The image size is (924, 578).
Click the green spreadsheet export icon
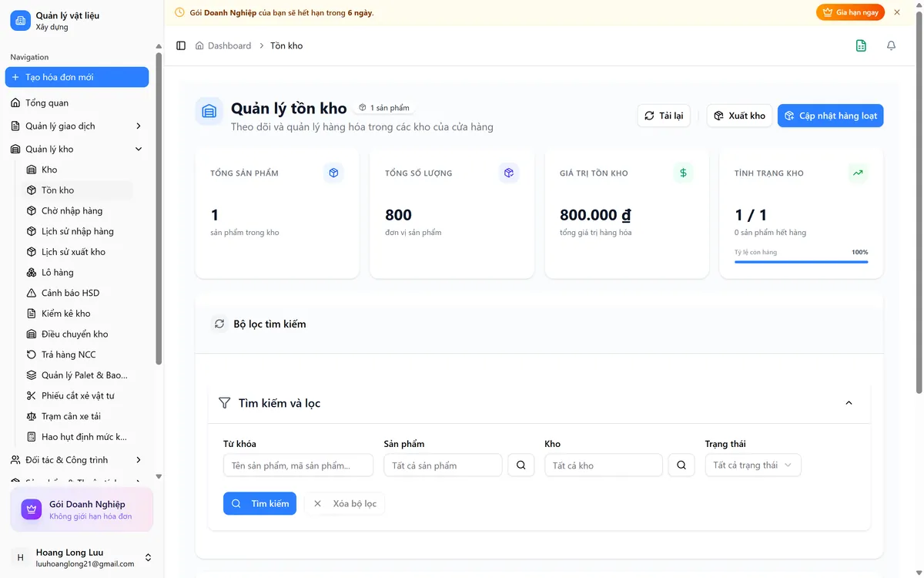tap(861, 45)
